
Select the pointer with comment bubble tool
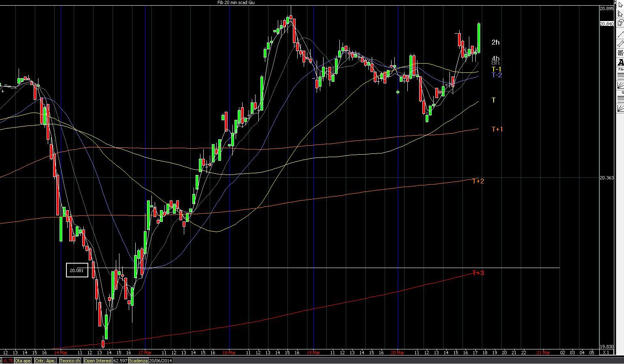pyautogui.click(x=620, y=23)
